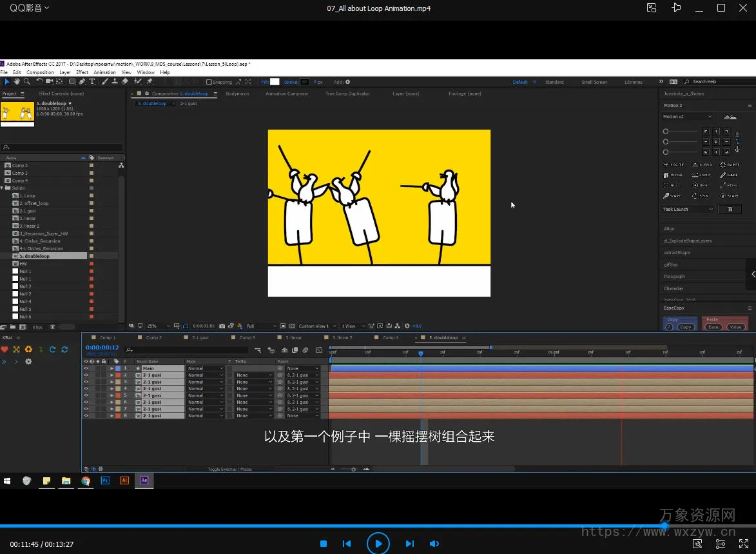Image resolution: width=756 pixels, height=554 pixels.
Task: Expand properties of layer 2 in timeline
Action: coord(111,375)
